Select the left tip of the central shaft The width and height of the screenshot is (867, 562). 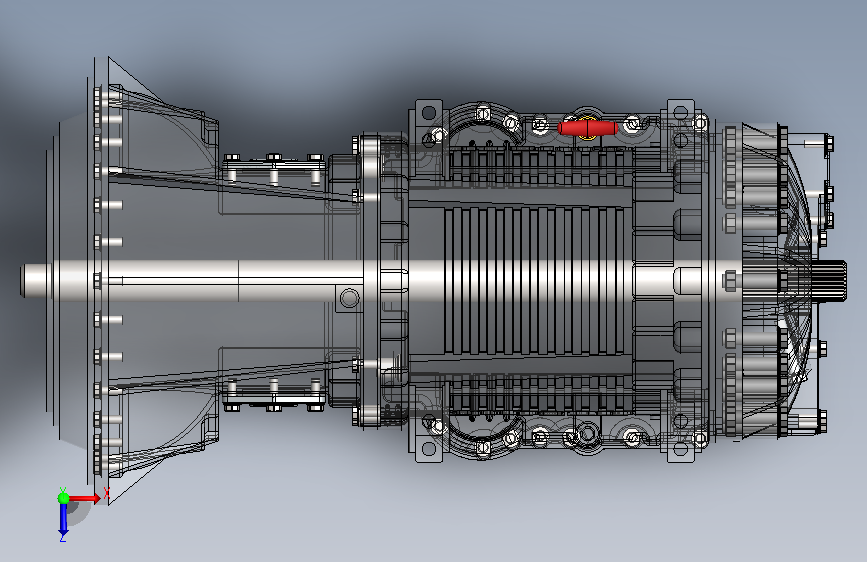tap(36, 280)
